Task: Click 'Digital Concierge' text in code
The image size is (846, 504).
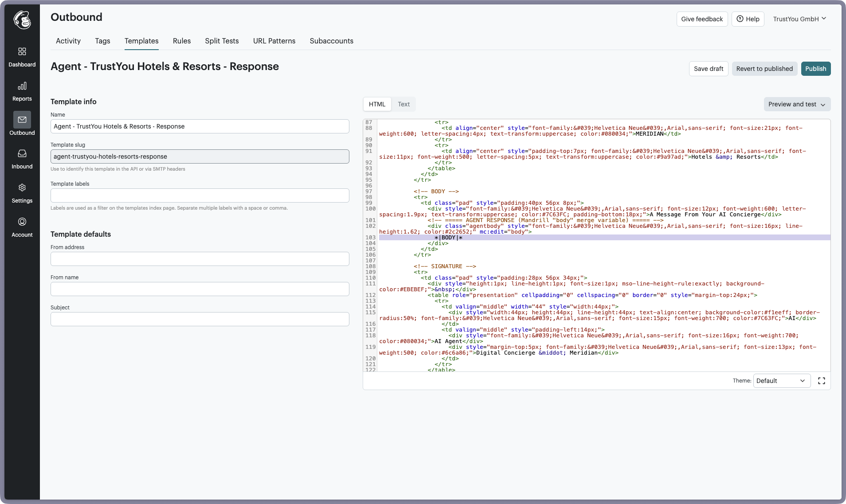Action: click(505, 353)
